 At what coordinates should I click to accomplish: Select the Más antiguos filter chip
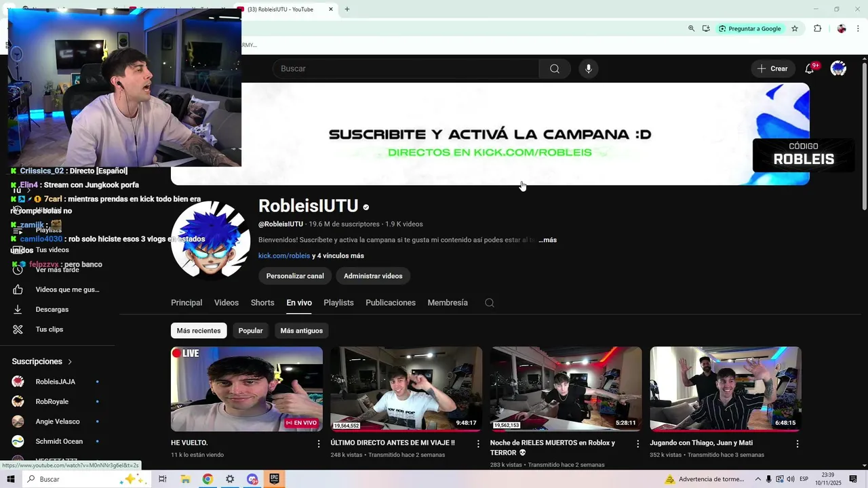tap(302, 331)
